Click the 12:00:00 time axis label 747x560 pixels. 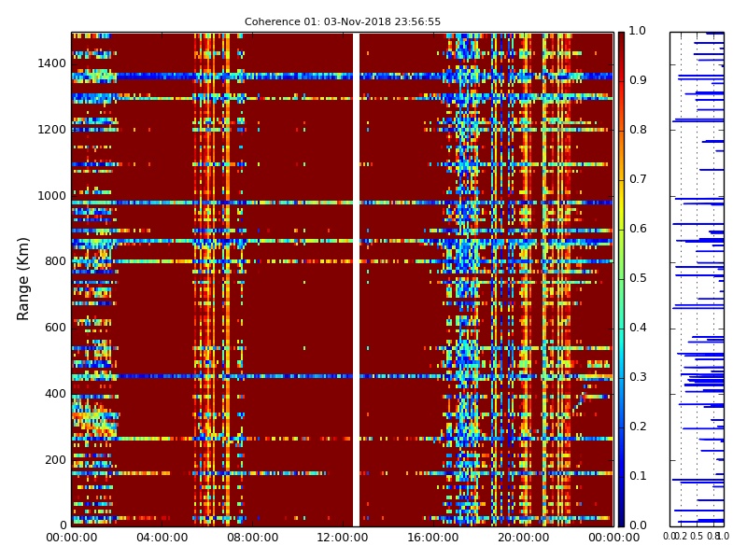tap(343, 538)
